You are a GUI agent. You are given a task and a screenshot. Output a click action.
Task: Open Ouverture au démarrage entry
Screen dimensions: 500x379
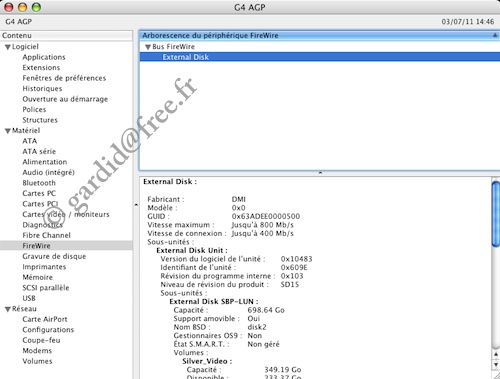(x=65, y=99)
